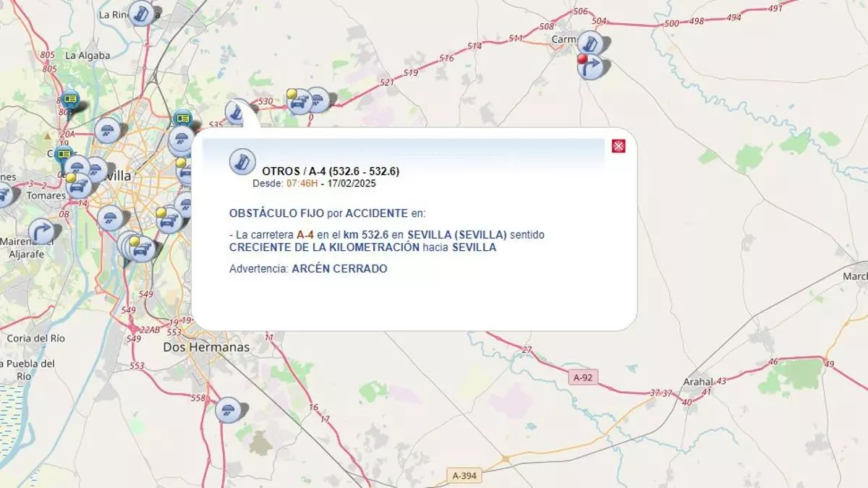Open the congestion icon near km 530
Viewport: 868px width, 488px height.
coord(299,102)
